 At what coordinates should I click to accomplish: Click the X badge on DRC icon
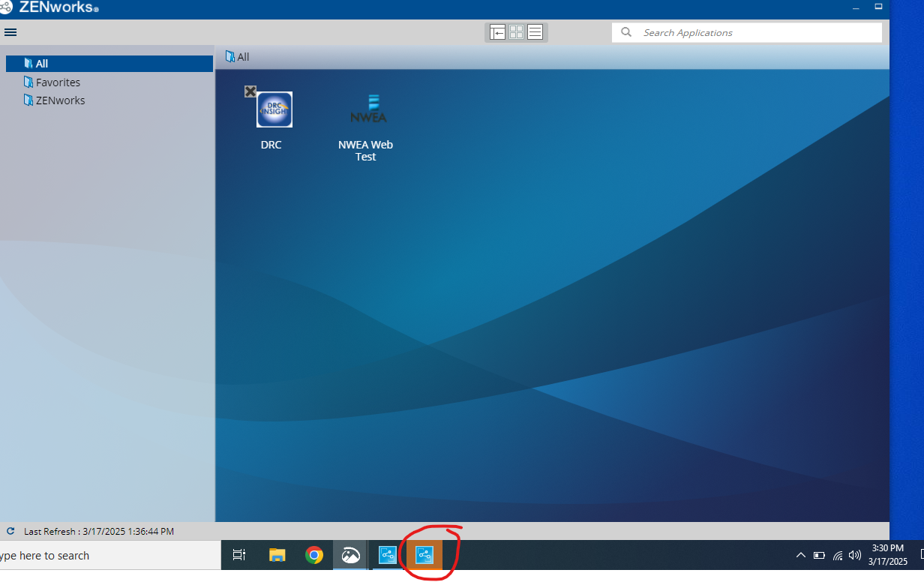click(250, 91)
